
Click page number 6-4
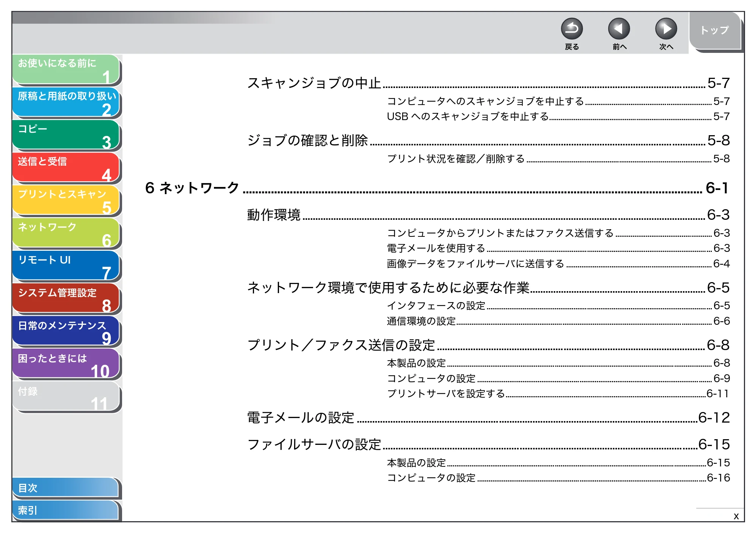click(x=722, y=264)
